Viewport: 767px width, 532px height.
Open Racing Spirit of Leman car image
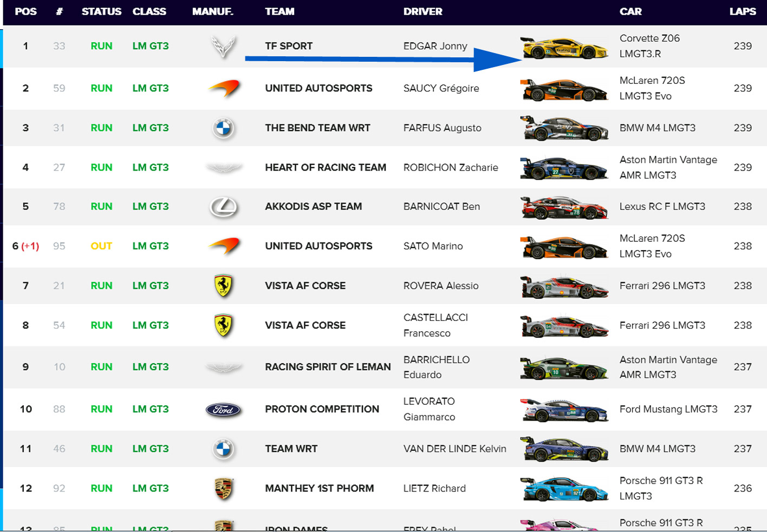564,368
